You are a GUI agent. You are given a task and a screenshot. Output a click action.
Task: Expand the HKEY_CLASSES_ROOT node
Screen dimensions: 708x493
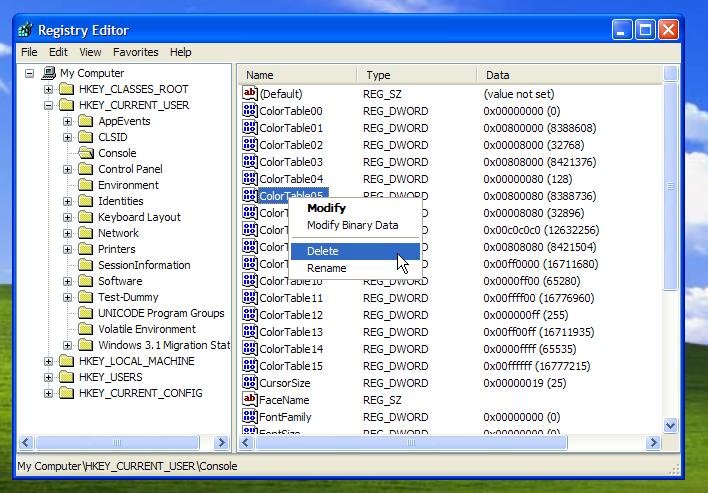click(x=48, y=89)
